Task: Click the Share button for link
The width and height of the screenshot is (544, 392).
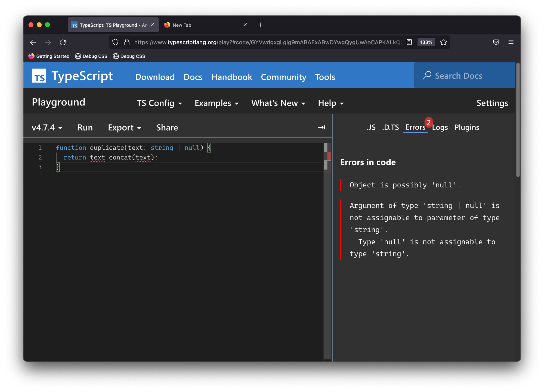Action: pos(167,127)
